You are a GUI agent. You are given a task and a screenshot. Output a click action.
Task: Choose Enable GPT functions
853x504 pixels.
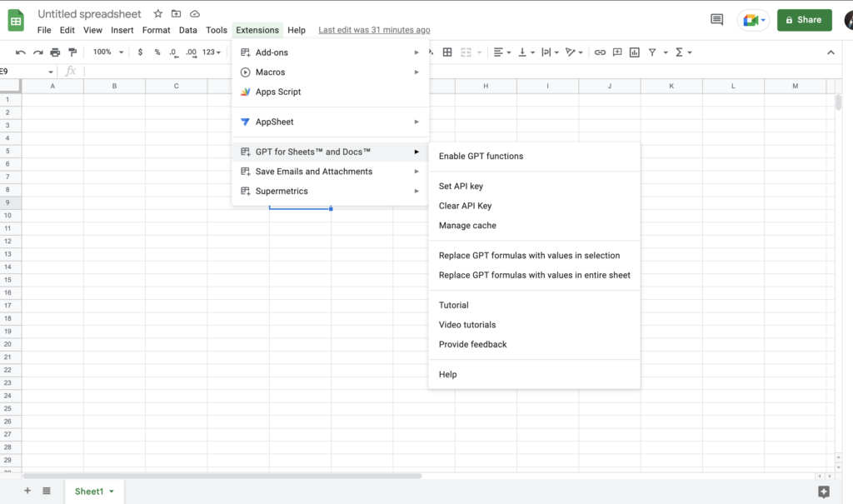[534, 157]
